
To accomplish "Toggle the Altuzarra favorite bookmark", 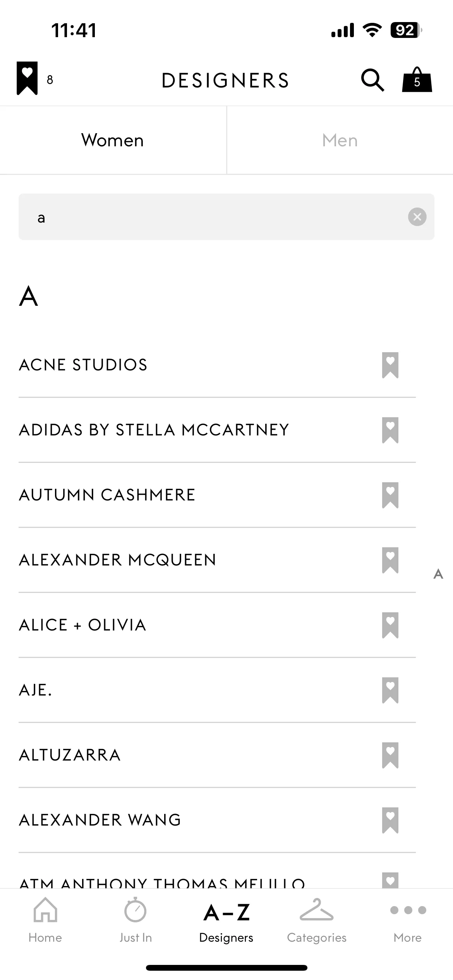I will click(390, 755).
